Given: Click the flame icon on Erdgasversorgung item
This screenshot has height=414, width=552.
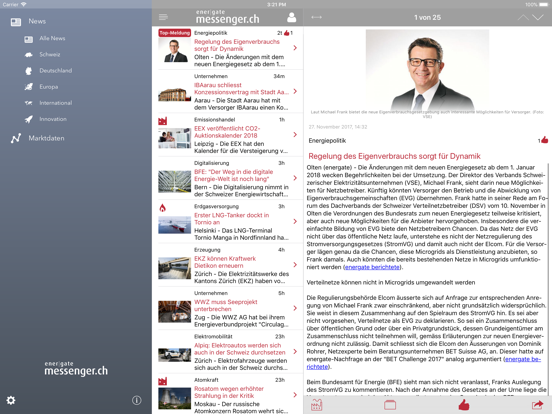Looking at the screenshot, I should (163, 208).
